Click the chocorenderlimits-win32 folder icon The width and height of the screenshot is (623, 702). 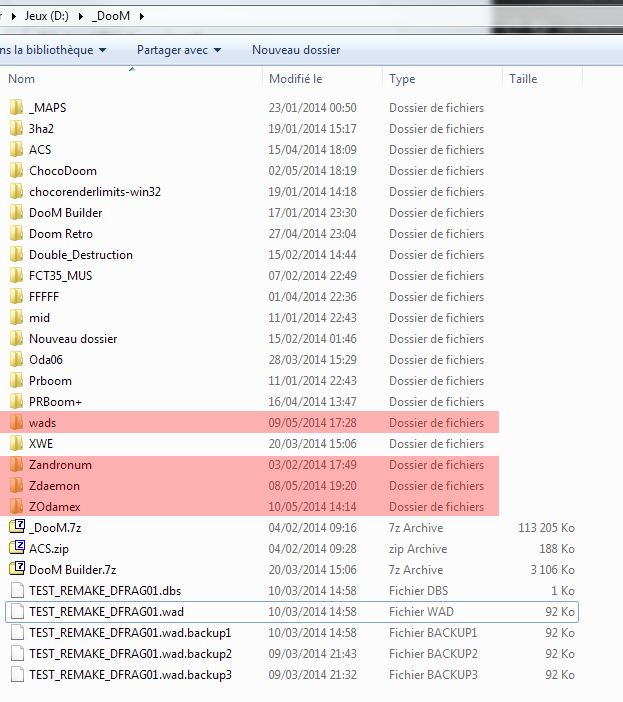pyautogui.click(x=17, y=192)
